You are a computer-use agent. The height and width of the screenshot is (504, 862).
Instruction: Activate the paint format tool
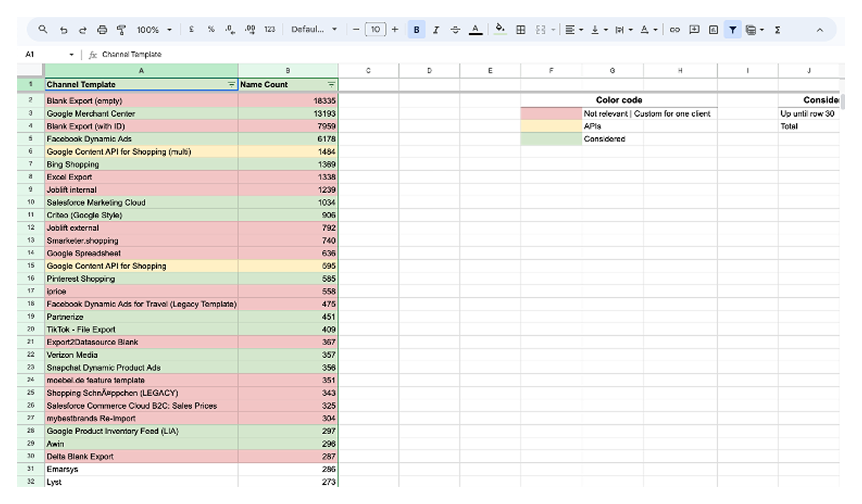(121, 30)
